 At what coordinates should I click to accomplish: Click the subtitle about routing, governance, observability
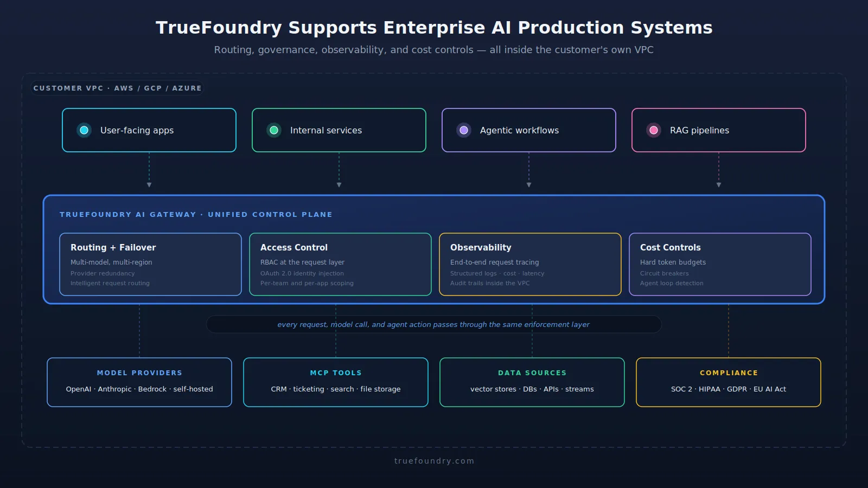coord(434,50)
